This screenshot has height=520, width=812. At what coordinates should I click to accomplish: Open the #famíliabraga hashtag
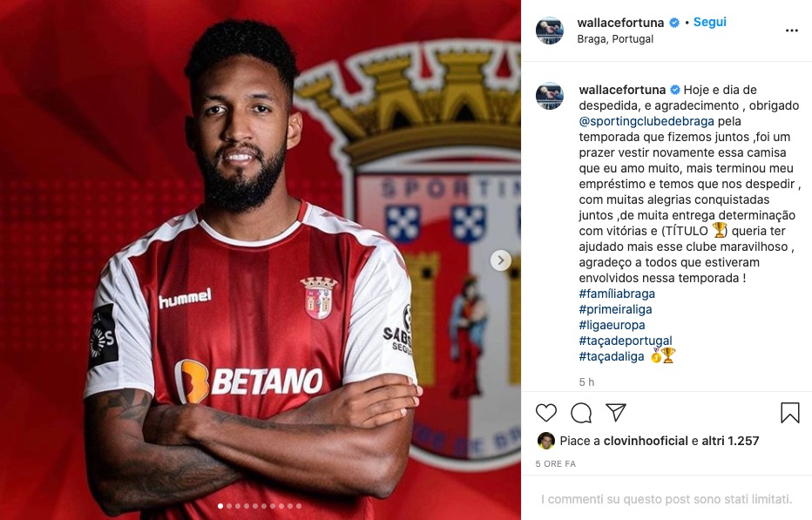[617, 294]
